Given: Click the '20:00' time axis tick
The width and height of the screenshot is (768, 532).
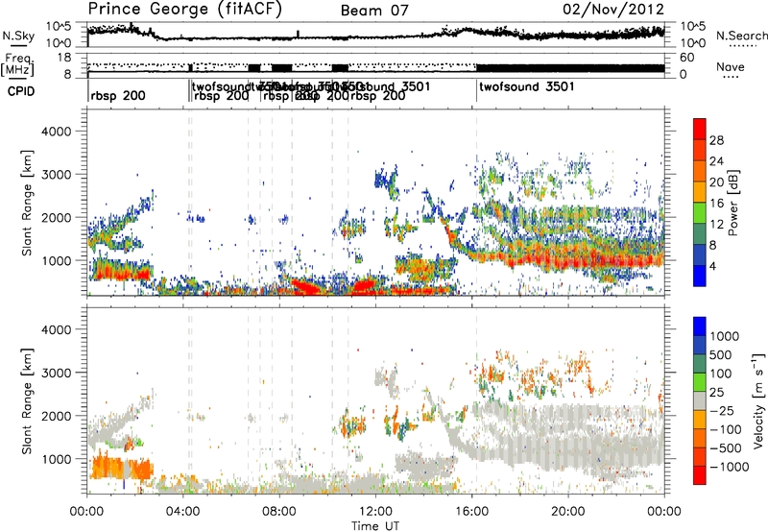Looking at the screenshot, I should [x=568, y=512].
